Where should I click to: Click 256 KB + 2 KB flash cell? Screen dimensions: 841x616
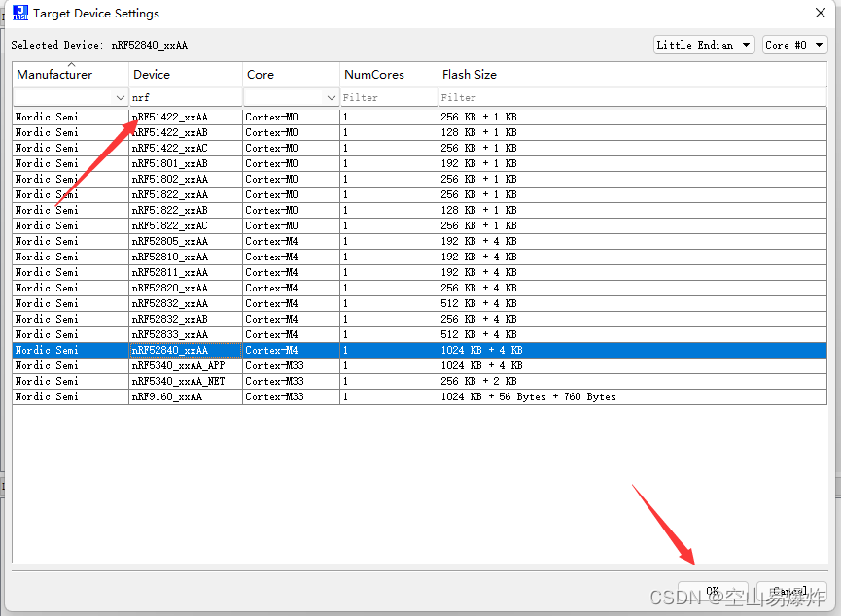(x=632, y=381)
